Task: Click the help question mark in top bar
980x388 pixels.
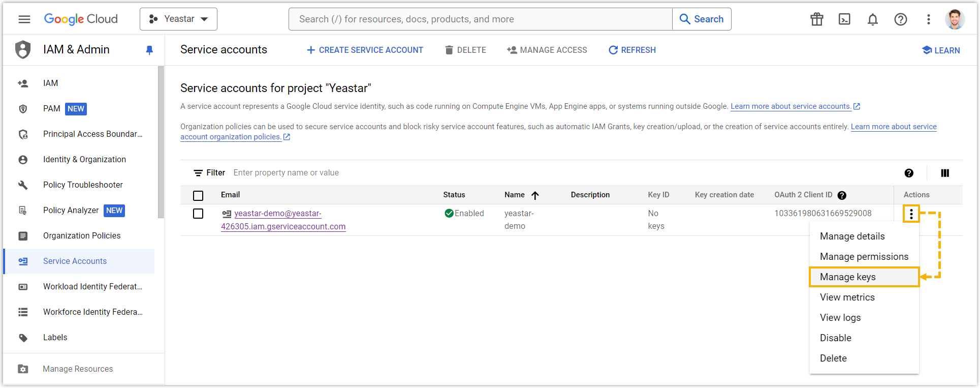Action: tap(900, 19)
